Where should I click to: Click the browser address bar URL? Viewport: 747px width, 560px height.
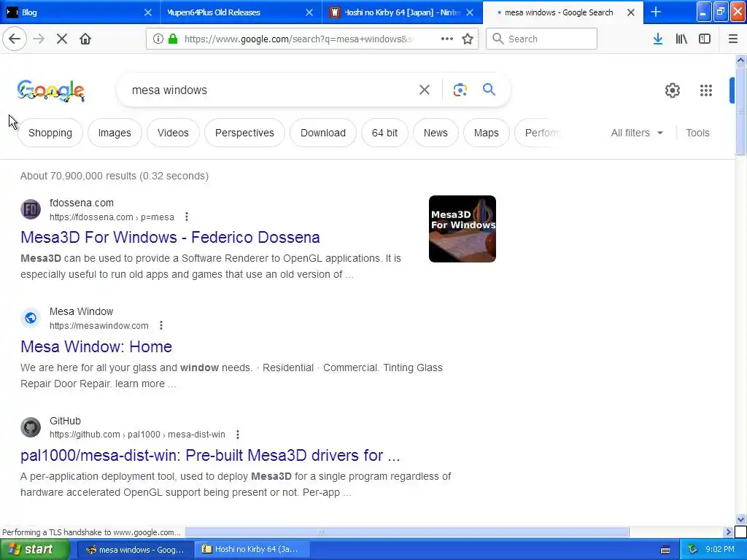click(x=298, y=39)
